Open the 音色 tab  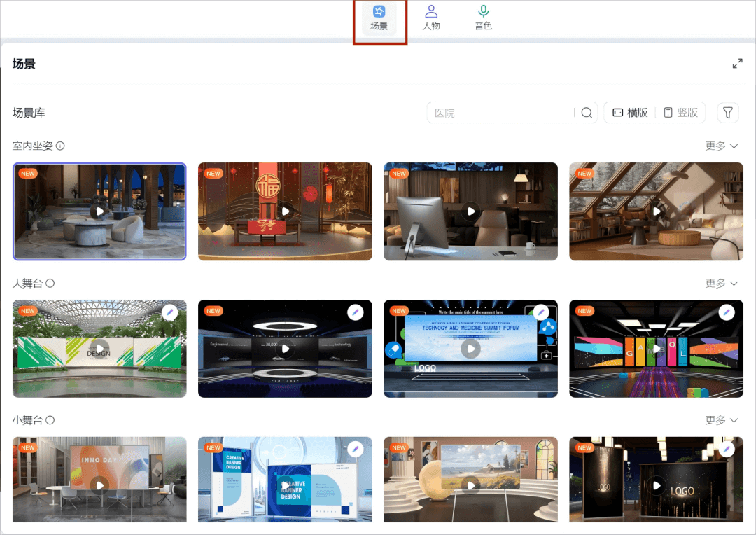pyautogui.click(x=483, y=18)
